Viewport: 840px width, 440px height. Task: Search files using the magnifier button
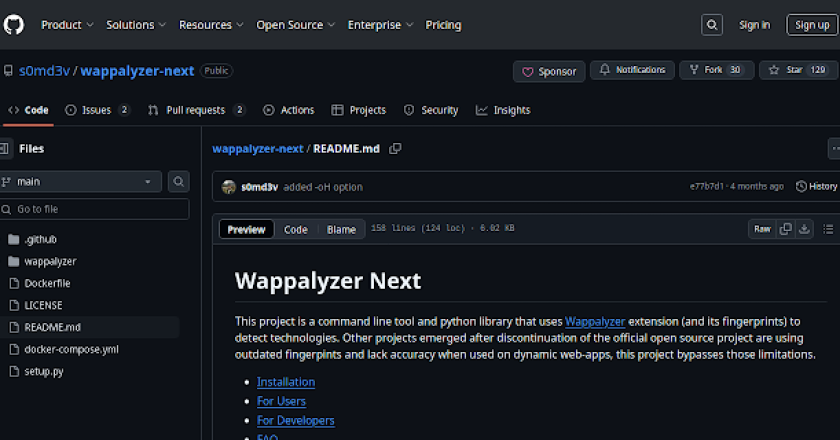click(178, 182)
